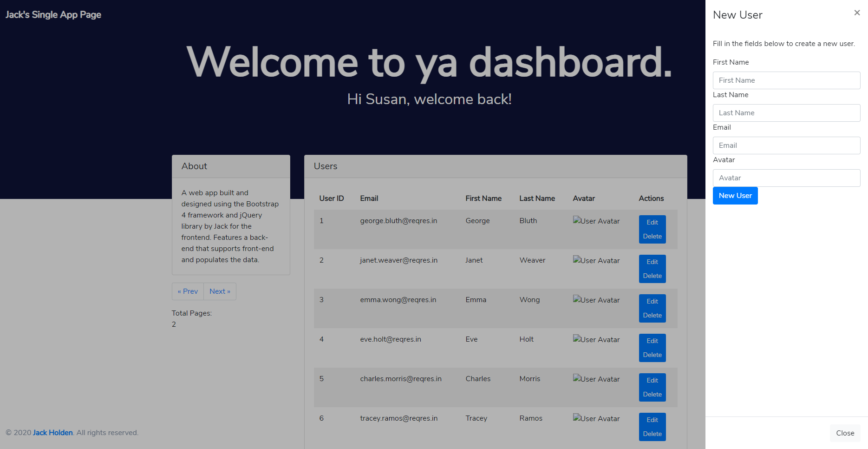The image size is (868, 449).
Task: Click the broken avatar icon for Tracey Ramos
Action: click(596, 419)
